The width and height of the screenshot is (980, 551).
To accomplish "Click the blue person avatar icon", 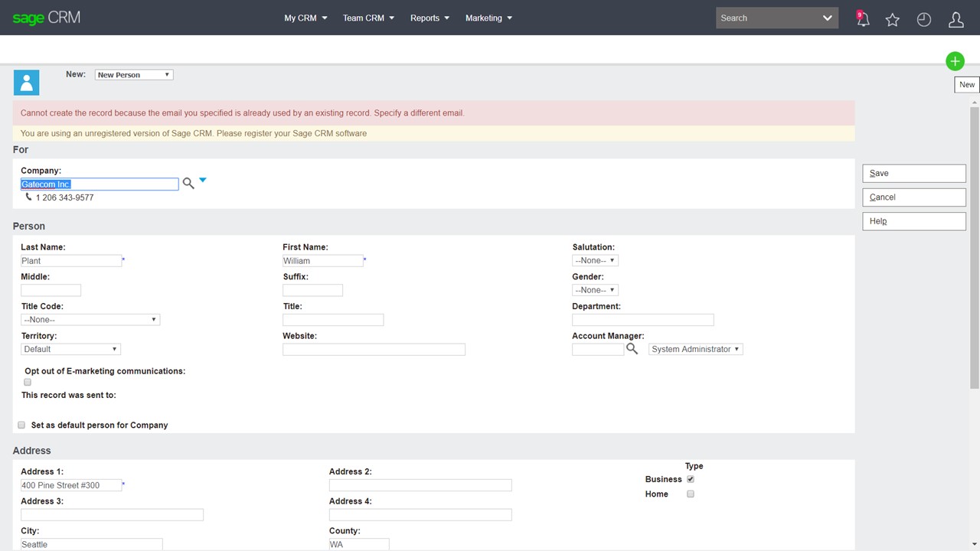I will click(x=26, y=82).
